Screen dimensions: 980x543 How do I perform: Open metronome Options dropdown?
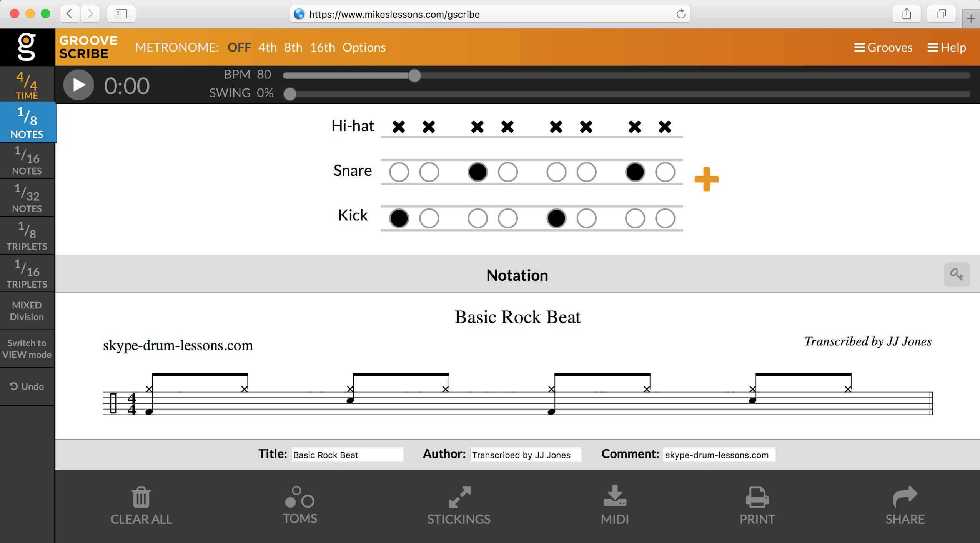click(364, 47)
